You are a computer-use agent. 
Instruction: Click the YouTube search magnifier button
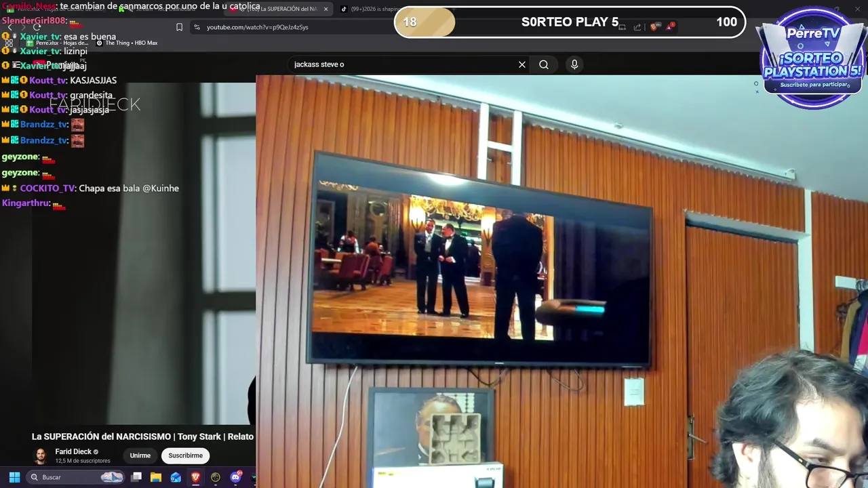[x=544, y=64]
